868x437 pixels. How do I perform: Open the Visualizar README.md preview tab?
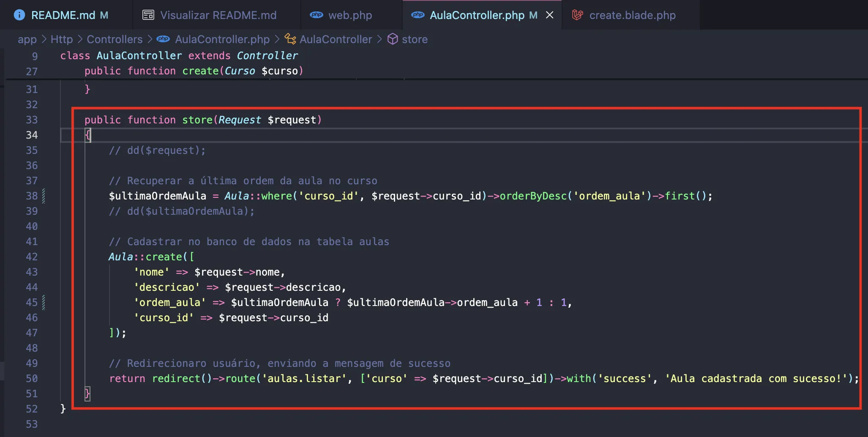(218, 15)
